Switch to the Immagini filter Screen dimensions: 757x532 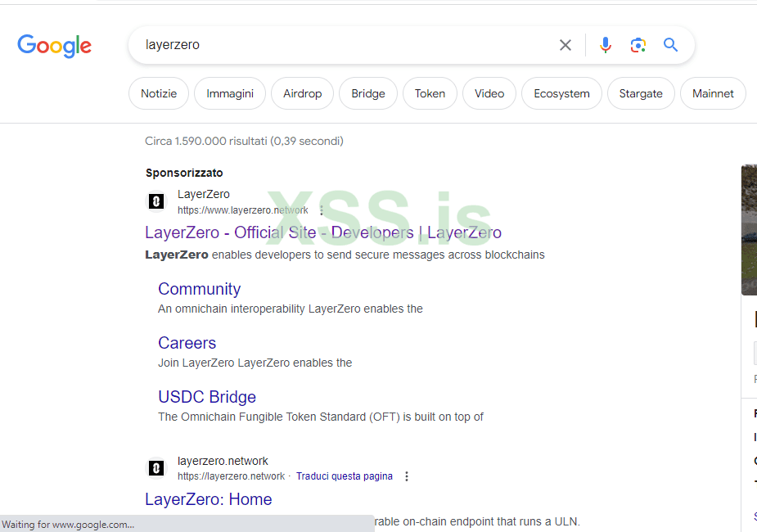229,93
